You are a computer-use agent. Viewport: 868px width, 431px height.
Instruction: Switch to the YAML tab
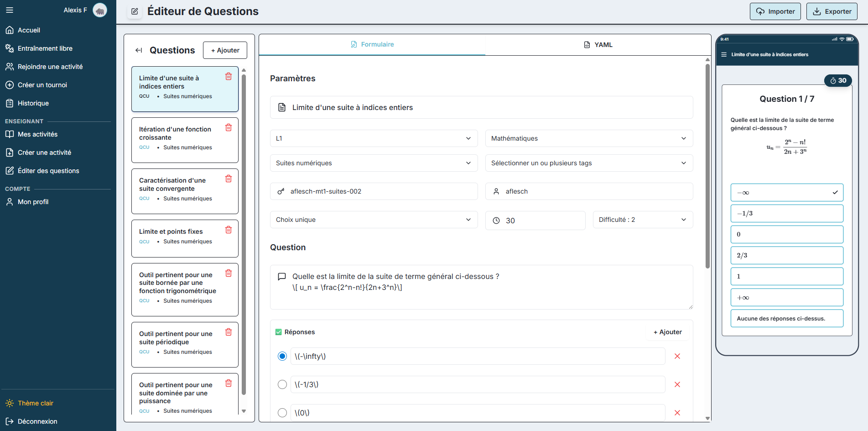(x=598, y=44)
